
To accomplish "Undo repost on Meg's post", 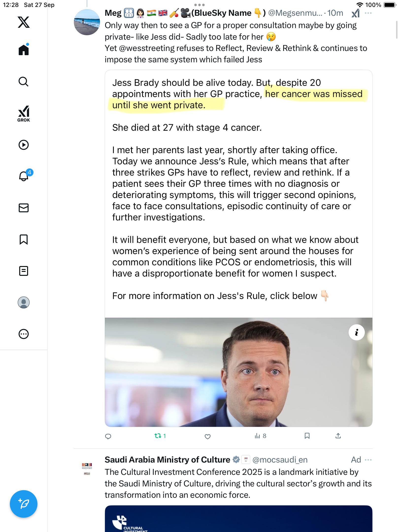I will pyautogui.click(x=158, y=436).
